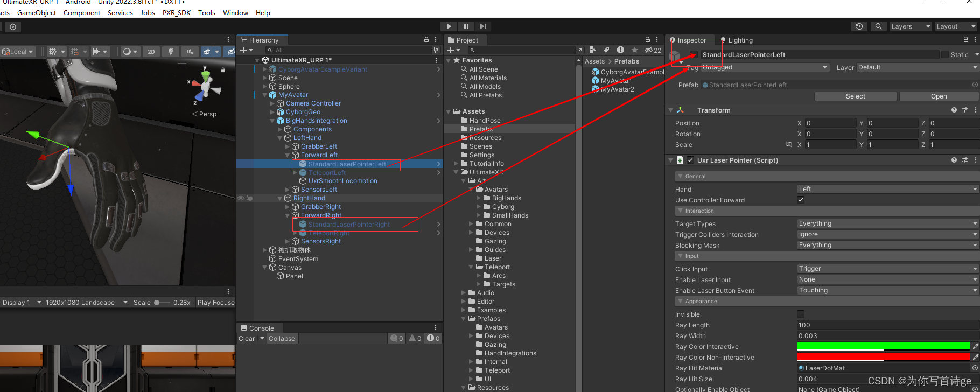Click the Step frame button
The width and height of the screenshot is (980, 392).
[483, 26]
